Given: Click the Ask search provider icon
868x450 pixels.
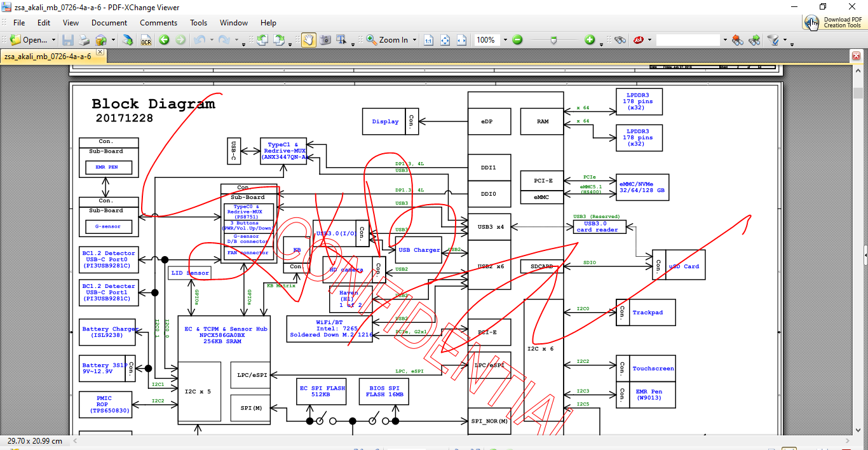Looking at the screenshot, I should 638,40.
